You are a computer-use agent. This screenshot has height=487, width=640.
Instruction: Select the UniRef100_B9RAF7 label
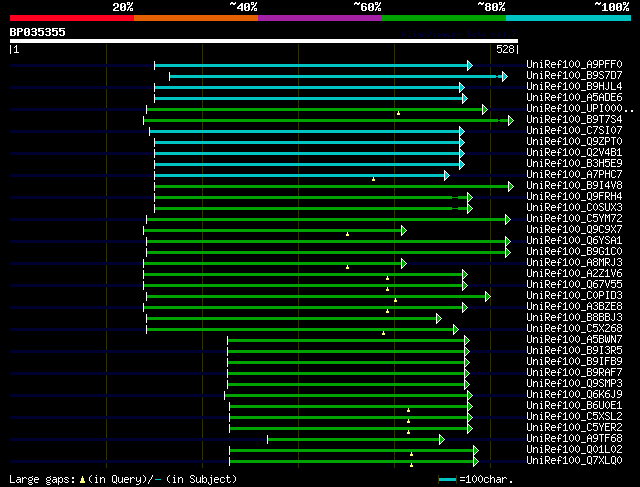click(x=574, y=373)
